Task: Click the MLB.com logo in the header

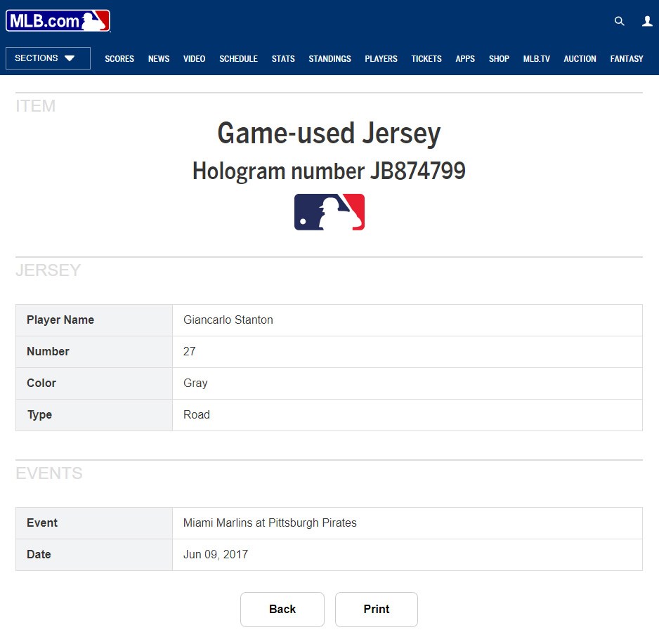Action: (x=58, y=20)
